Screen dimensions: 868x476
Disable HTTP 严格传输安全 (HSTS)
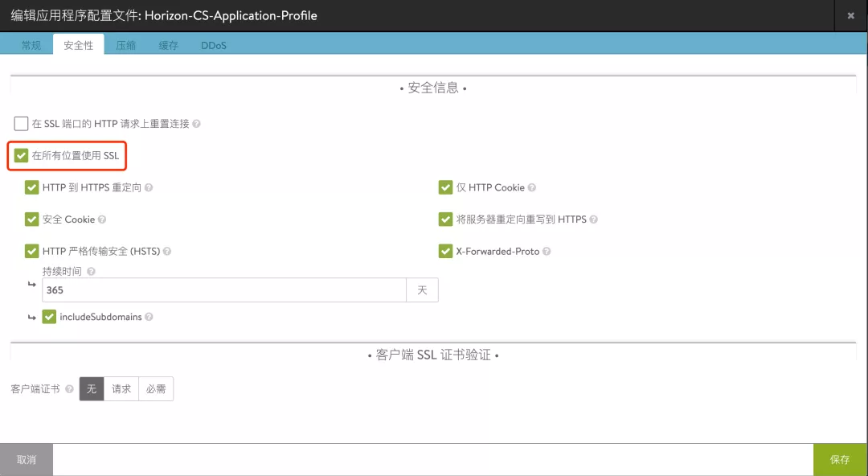(31, 252)
